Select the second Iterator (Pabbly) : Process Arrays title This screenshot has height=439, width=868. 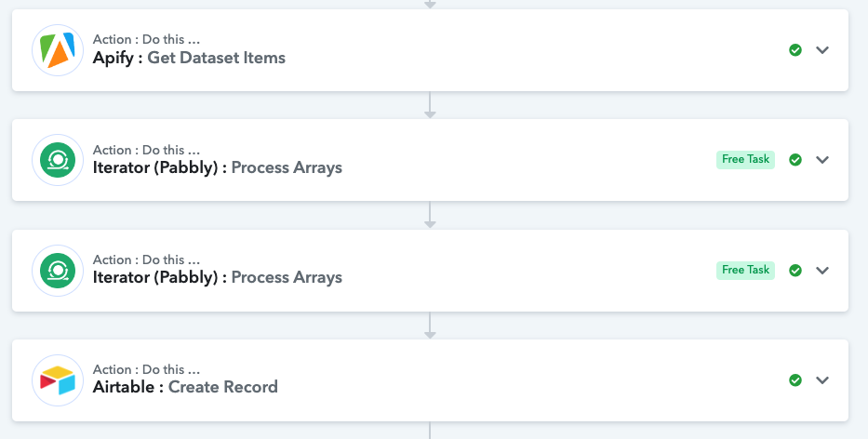(x=218, y=277)
